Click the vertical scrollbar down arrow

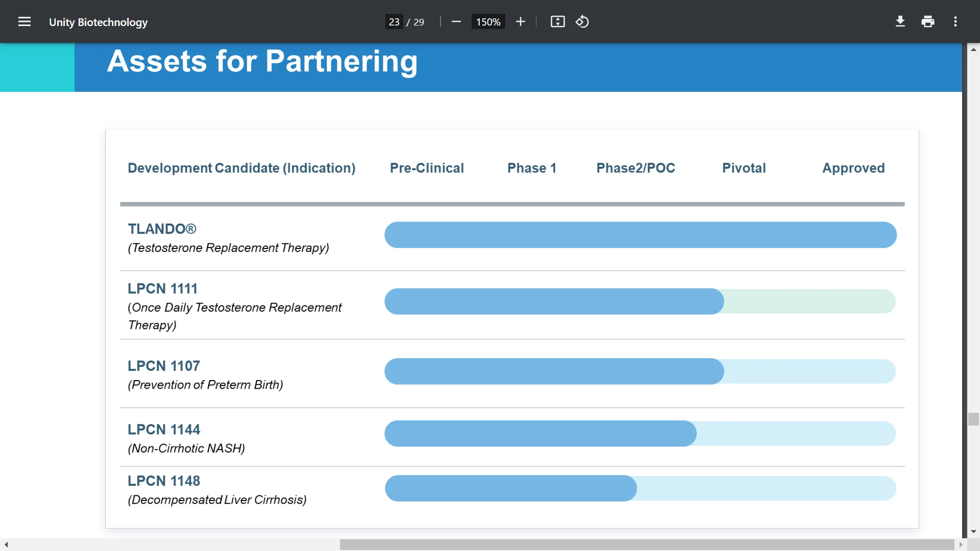[973, 531]
